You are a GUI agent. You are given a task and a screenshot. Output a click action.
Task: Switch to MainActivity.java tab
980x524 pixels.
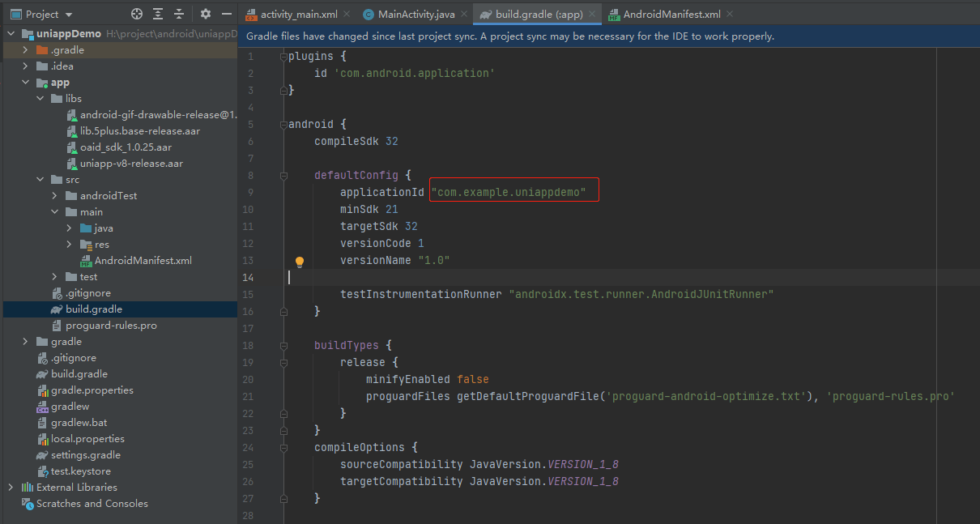(x=415, y=14)
